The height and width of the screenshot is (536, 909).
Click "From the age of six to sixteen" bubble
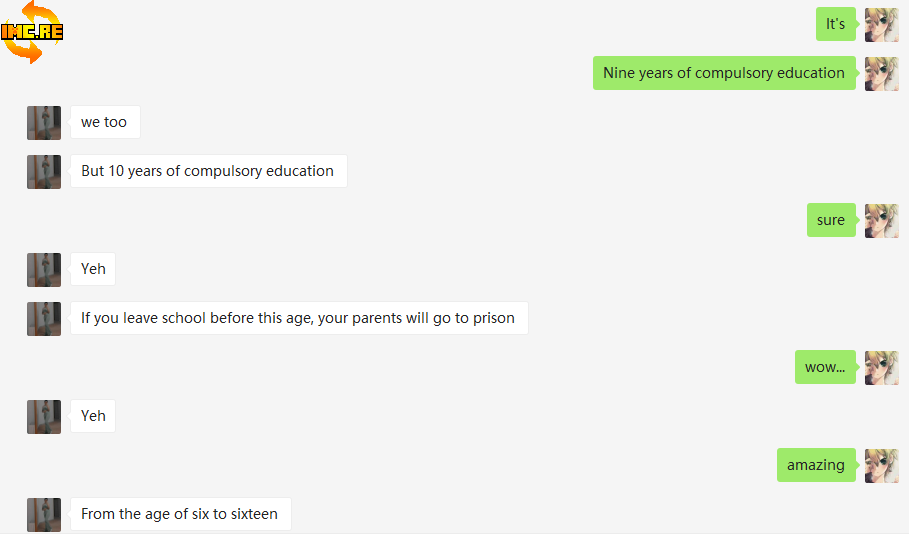180,515
